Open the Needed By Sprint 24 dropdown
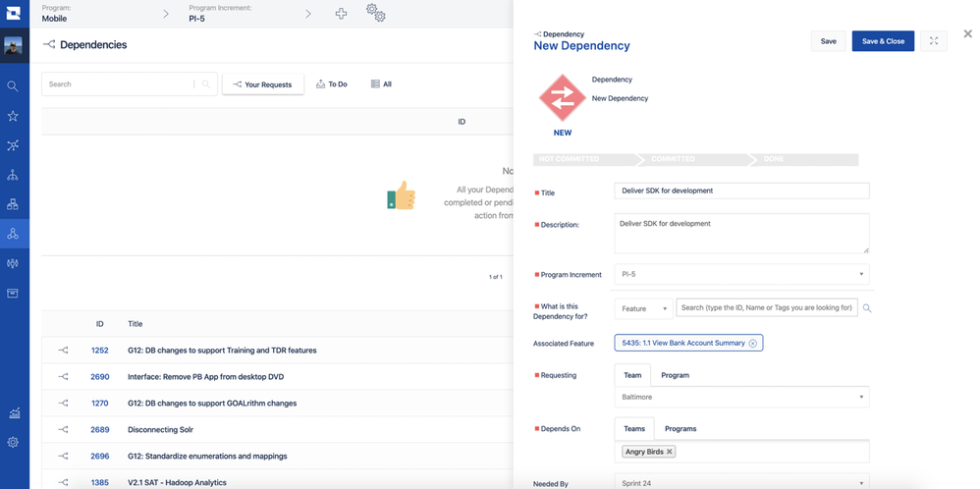Screen dimensions: 980x489 pos(742,483)
